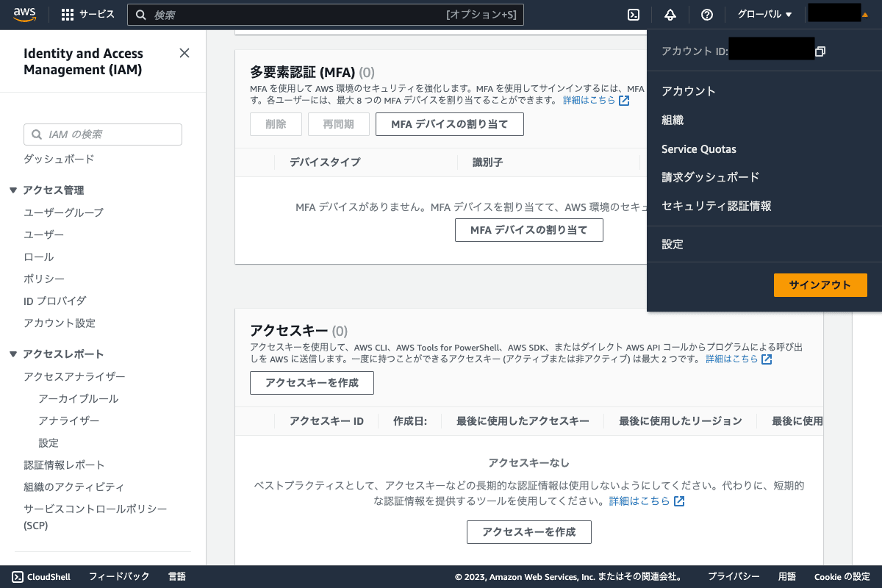Open CloudShell icon in top navigation bar
Screen dimensions: 882x588
[x=634, y=15]
